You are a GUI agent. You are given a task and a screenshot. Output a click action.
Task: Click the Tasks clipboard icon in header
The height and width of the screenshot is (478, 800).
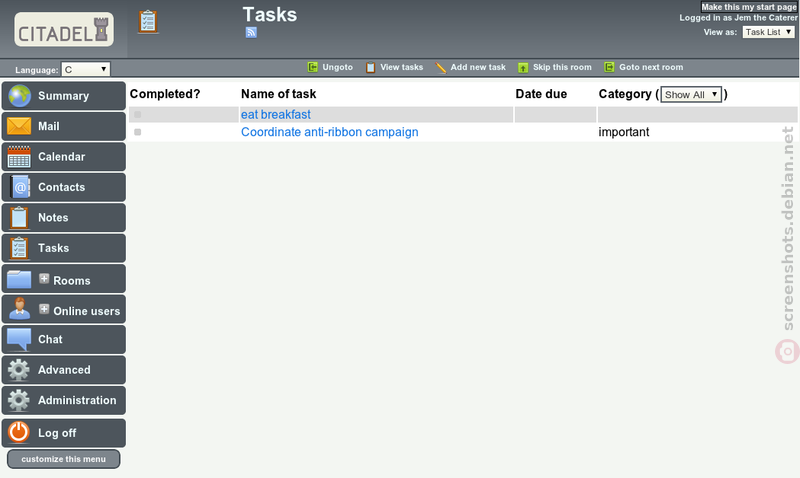(148, 22)
